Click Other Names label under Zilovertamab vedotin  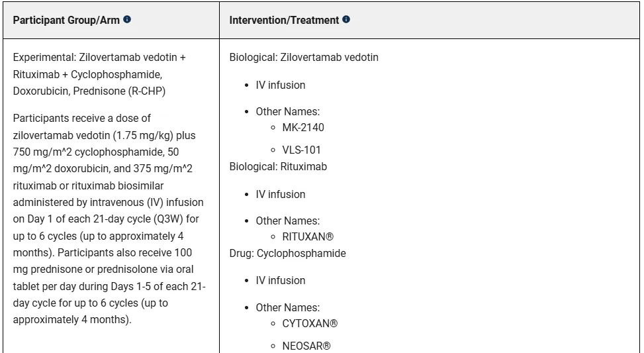click(287, 112)
